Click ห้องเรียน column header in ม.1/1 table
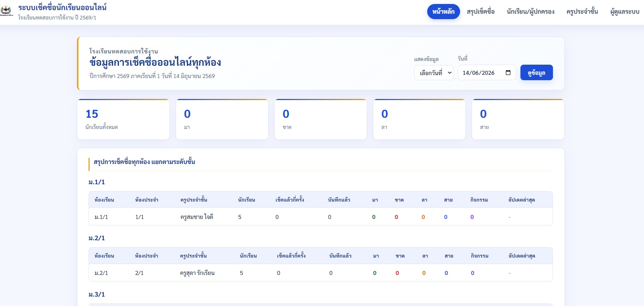 (x=104, y=200)
